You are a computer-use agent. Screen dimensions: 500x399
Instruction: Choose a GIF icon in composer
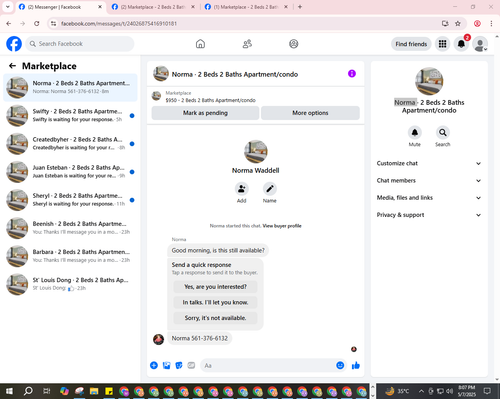191,365
